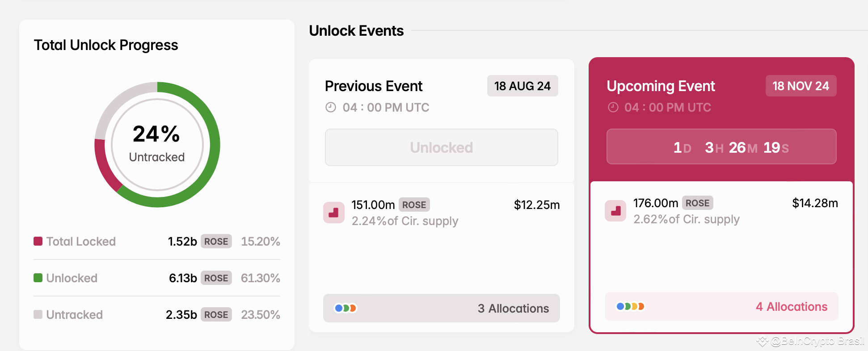Click the Unlocked status button
Screen dimensions: 868x351
pyautogui.click(x=441, y=147)
